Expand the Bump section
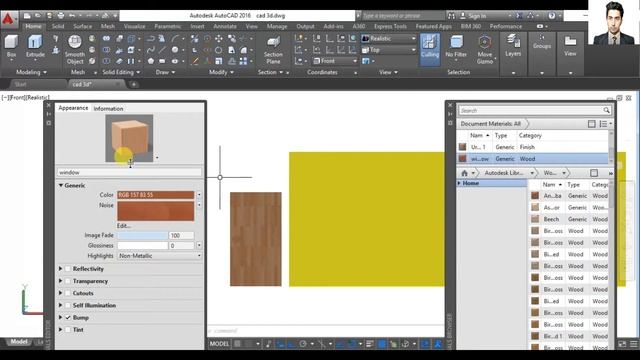The height and width of the screenshot is (360, 640). click(x=60, y=317)
